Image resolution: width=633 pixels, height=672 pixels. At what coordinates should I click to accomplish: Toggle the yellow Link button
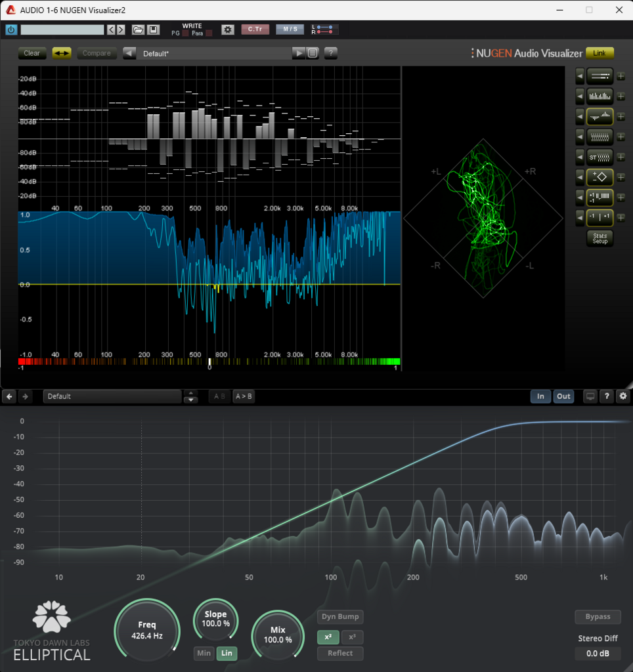point(600,53)
